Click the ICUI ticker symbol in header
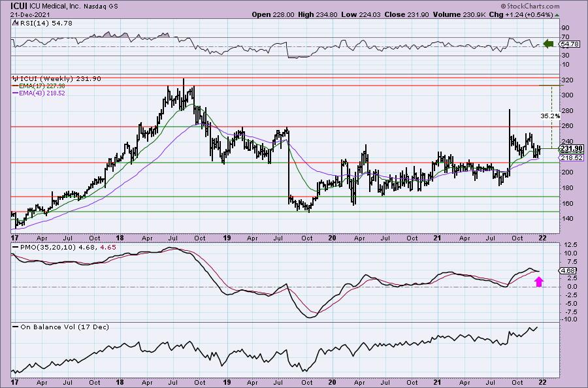This screenshot has height=388, width=588. click(x=18, y=6)
